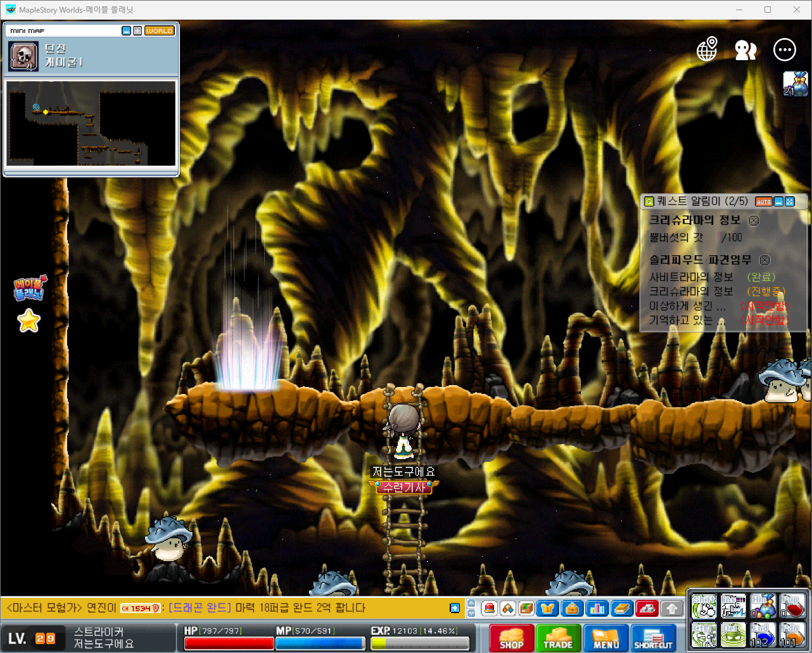Click the blue MP bar

point(320,643)
